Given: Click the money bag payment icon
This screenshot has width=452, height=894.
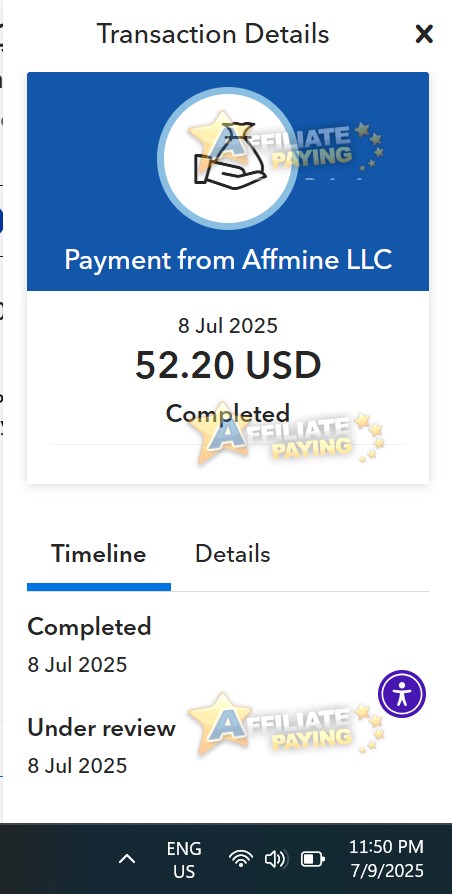Looking at the screenshot, I should click(x=228, y=158).
